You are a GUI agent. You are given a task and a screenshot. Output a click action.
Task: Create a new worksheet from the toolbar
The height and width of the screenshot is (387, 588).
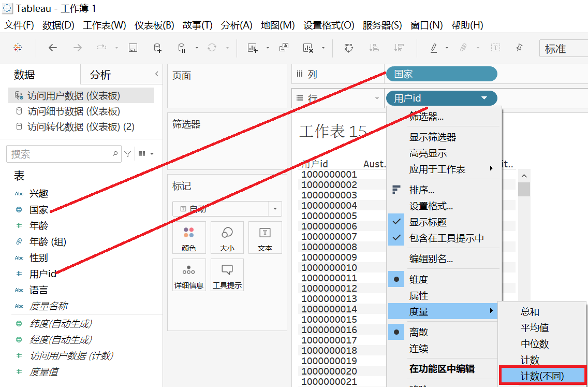pos(253,48)
